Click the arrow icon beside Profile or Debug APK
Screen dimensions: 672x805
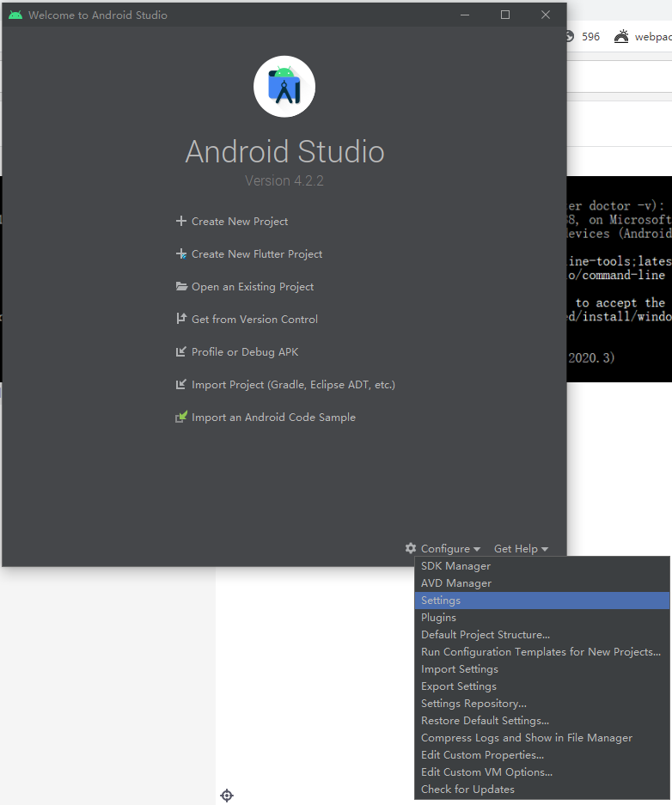pyautogui.click(x=180, y=351)
